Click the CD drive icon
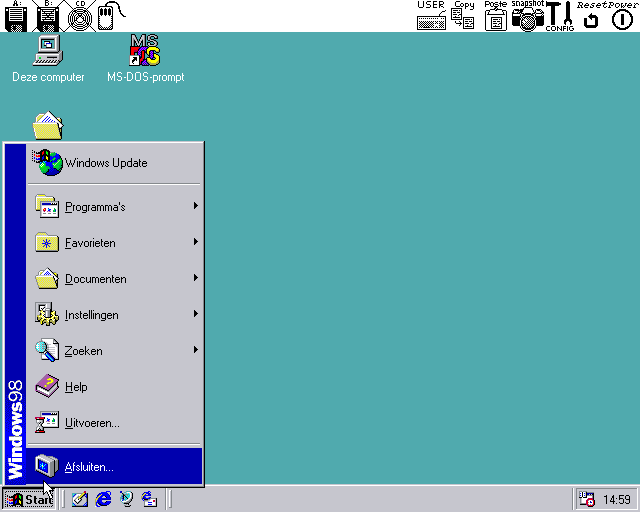The image size is (640, 512). click(80, 16)
